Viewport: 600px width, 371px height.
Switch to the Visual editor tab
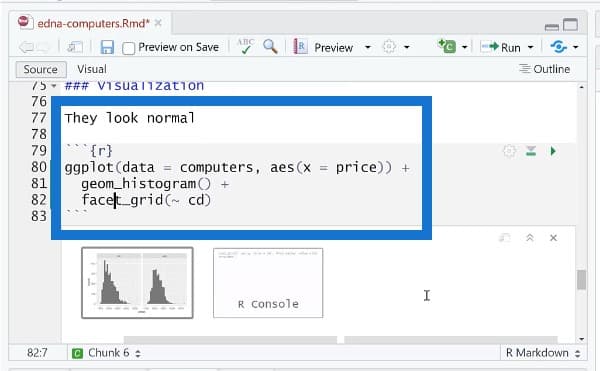coord(92,69)
